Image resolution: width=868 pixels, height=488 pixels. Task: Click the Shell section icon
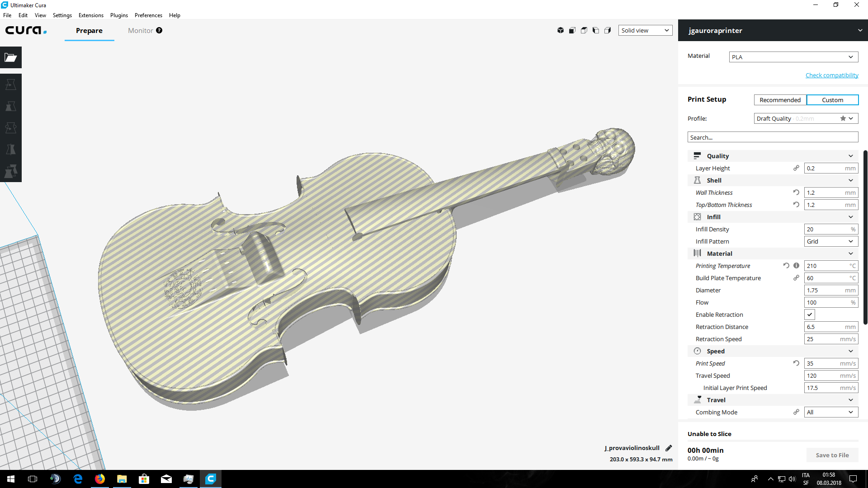click(697, 180)
